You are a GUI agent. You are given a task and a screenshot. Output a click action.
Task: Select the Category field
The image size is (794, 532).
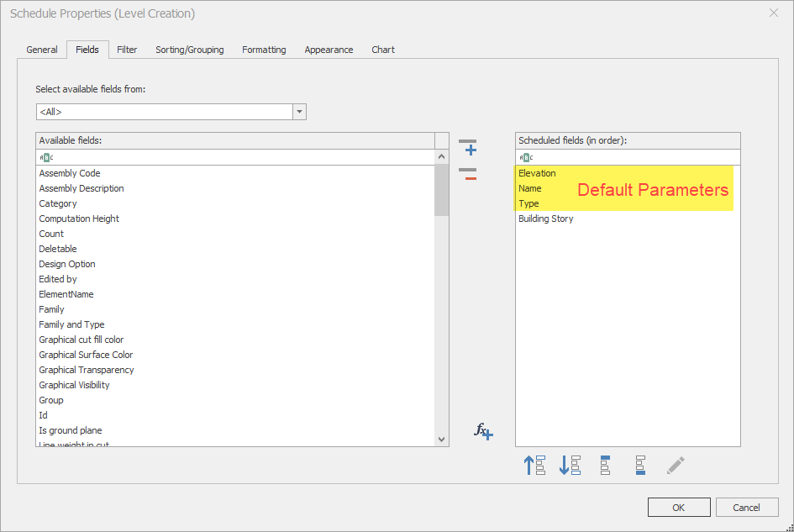235,203
